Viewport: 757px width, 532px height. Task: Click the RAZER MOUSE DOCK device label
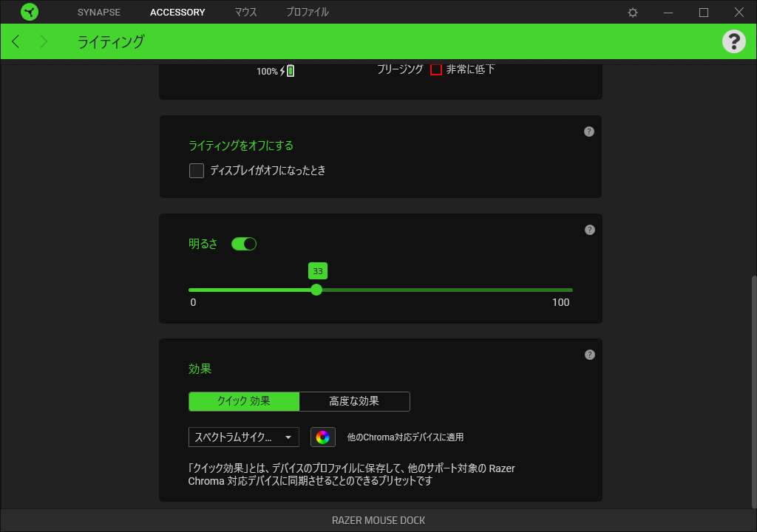pos(378,520)
